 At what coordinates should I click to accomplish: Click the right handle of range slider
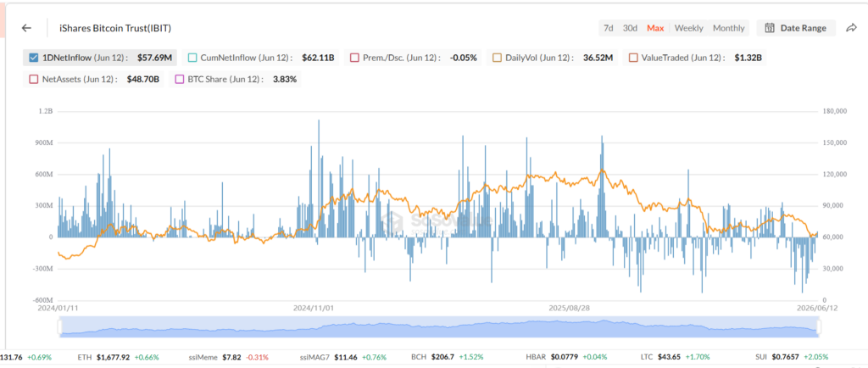817,327
